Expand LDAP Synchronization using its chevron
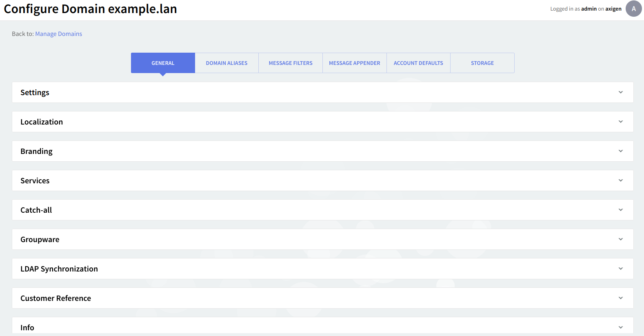The width and height of the screenshot is (644, 336). click(x=620, y=269)
